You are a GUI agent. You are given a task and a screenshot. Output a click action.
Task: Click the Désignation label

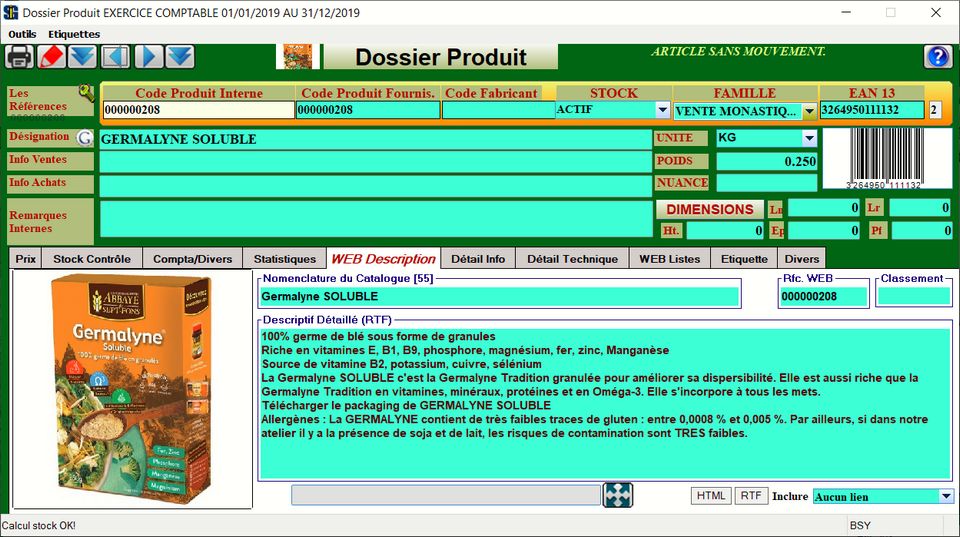[x=41, y=137]
